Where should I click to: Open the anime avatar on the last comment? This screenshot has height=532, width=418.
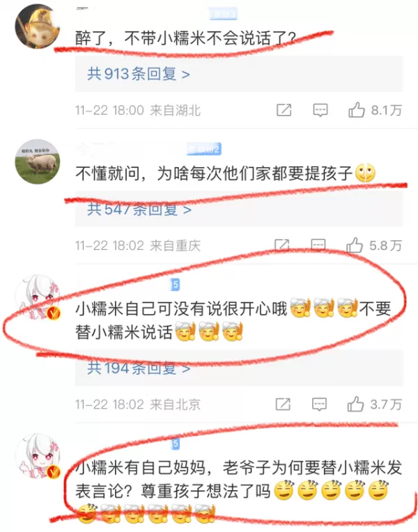click(x=38, y=455)
